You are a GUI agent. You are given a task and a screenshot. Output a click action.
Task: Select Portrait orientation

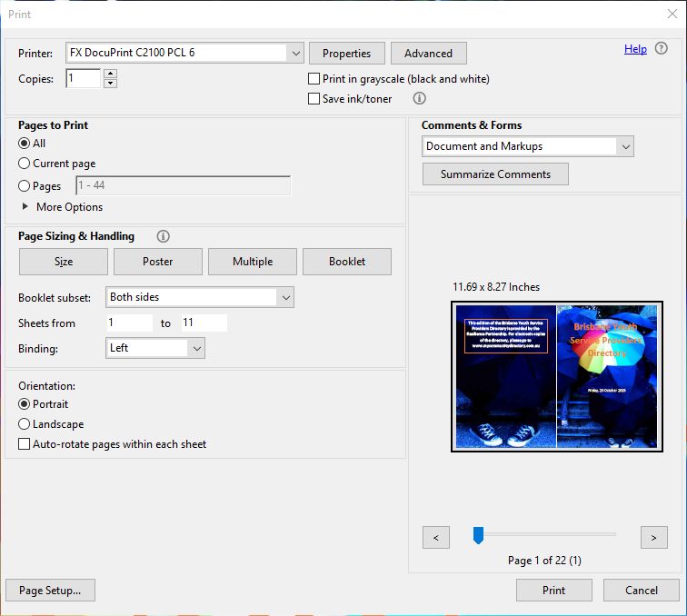pyautogui.click(x=25, y=404)
